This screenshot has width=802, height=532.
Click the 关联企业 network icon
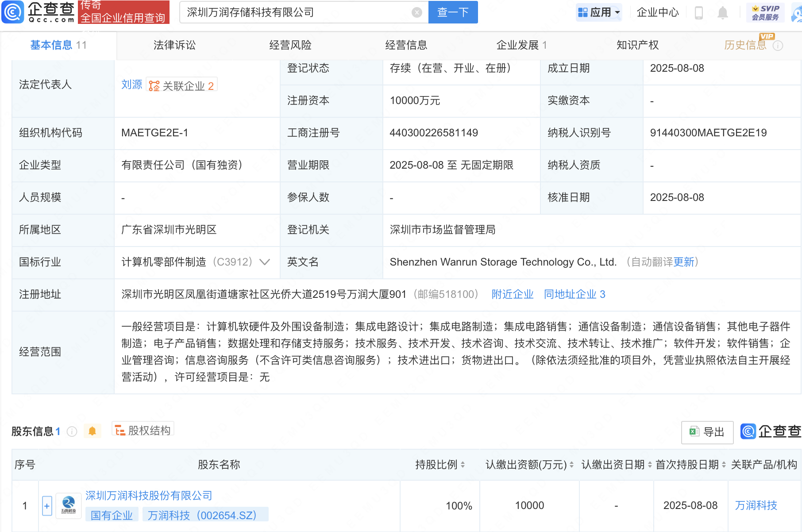pos(154,86)
